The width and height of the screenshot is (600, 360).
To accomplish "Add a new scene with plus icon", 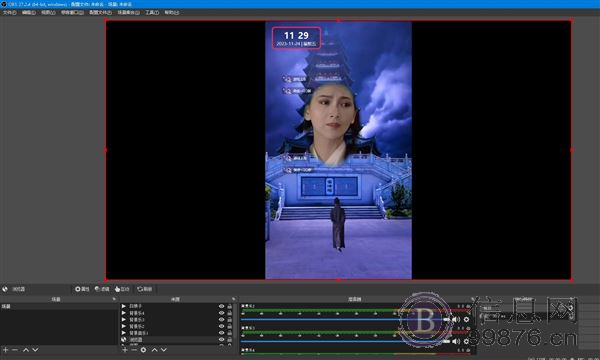I will [6, 350].
